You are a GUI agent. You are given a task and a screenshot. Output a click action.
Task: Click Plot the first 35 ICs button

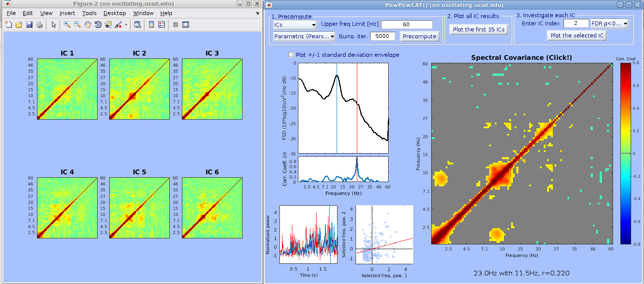479,29
